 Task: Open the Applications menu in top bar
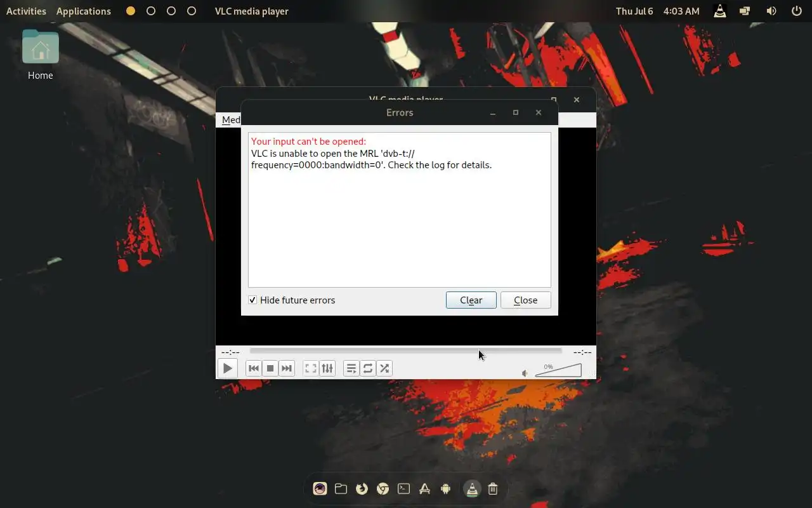[x=84, y=11]
